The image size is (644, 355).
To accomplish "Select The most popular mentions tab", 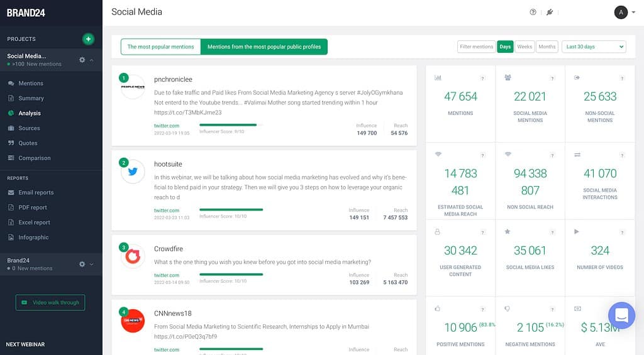I will [x=160, y=46].
